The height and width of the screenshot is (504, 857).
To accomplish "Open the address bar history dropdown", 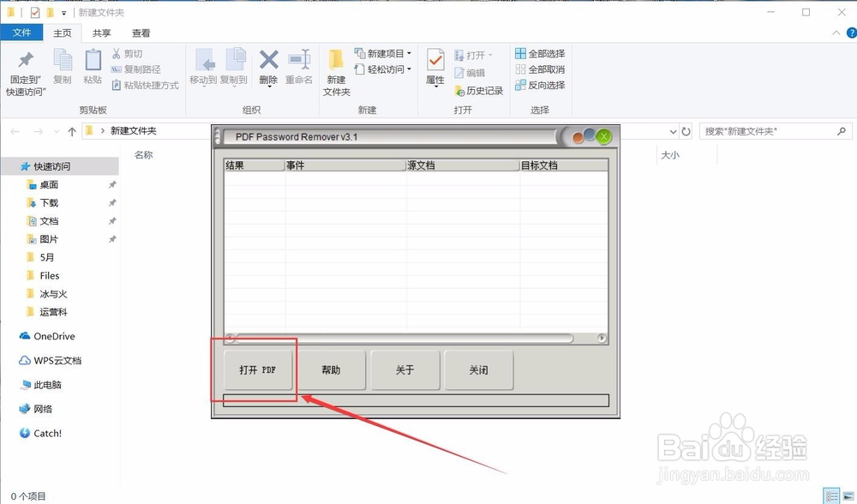I will [x=674, y=132].
